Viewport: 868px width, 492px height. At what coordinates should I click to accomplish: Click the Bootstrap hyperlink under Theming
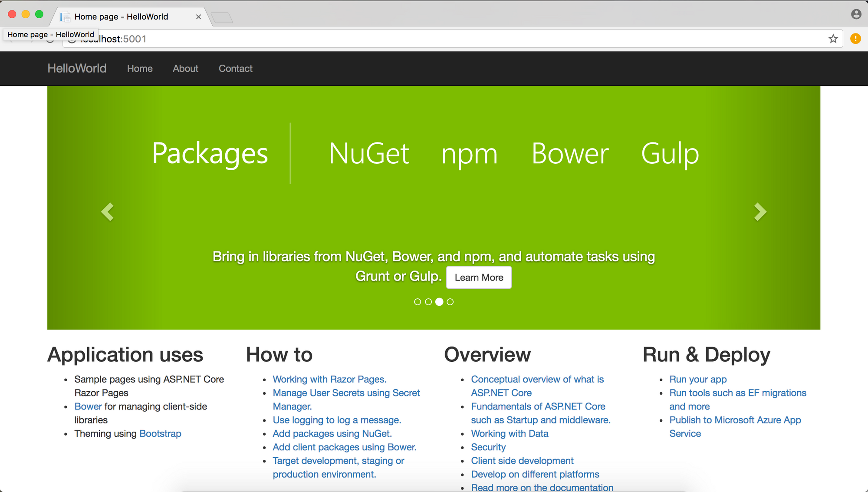[x=161, y=433]
